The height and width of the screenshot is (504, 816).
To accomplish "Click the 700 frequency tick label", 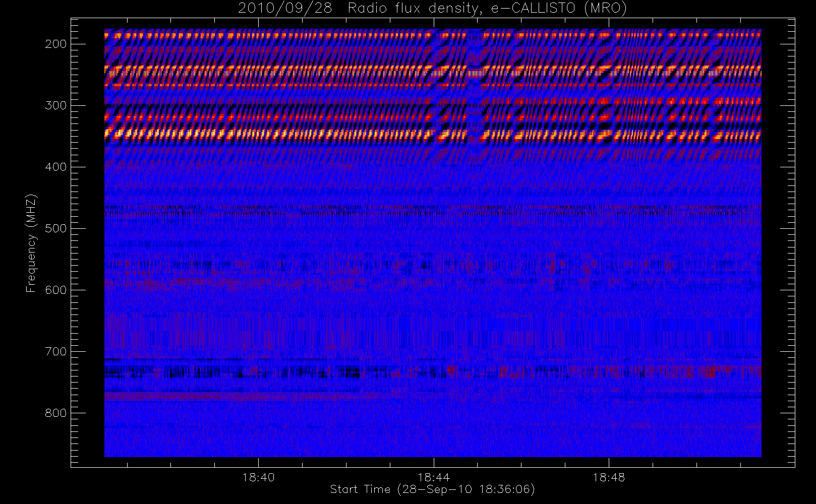I will point(56,351).
